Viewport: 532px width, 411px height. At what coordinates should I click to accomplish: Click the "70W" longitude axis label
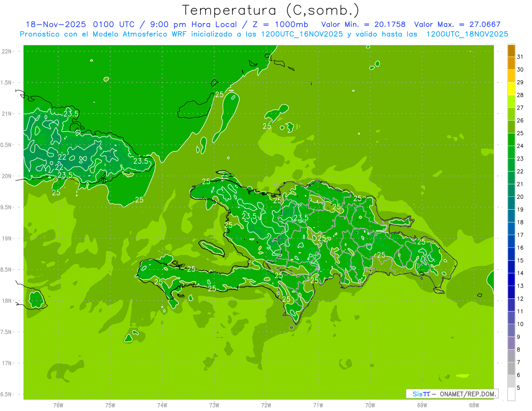(370, 405)
